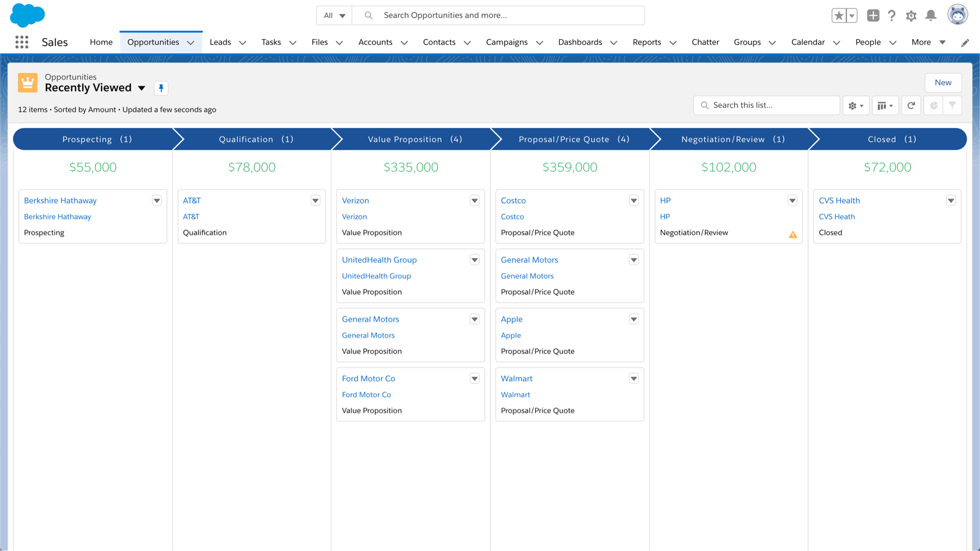
Task: Click the charts icon button
Action: [x=933, y=105]
